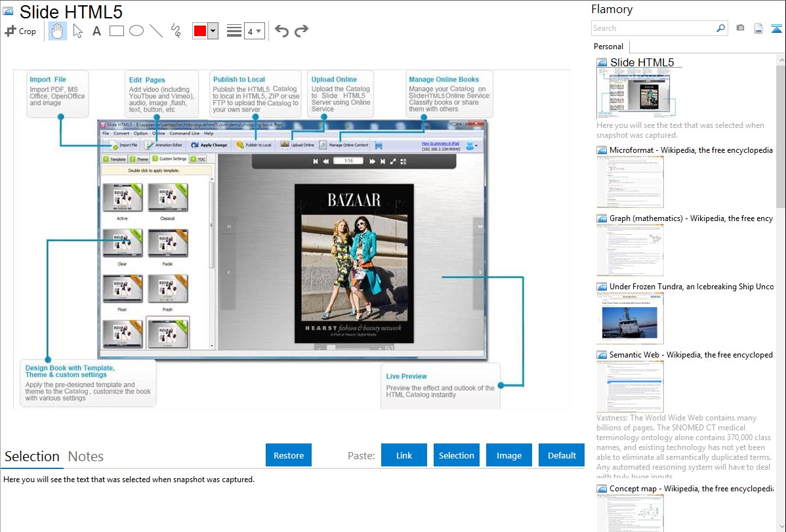Image resolution: width=786 pixels, height=532 pixels.
Task: Open the color picker dropdown arrow
Action: (213, 31)
